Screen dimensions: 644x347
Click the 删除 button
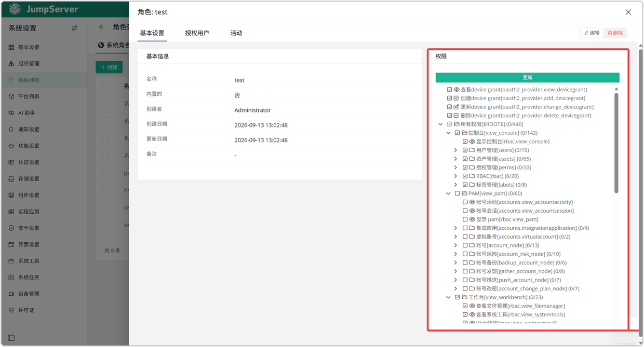(615, 33)
